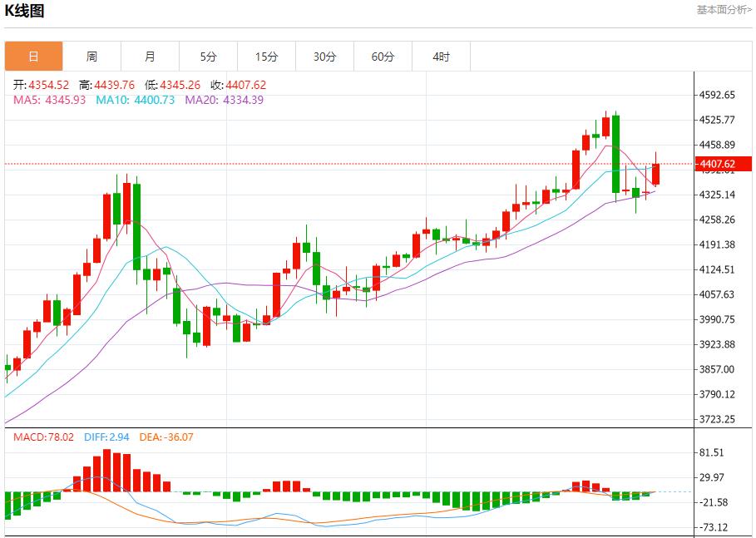
Task: Show the 60分 chart tab
Action: [x=383, y=57]
